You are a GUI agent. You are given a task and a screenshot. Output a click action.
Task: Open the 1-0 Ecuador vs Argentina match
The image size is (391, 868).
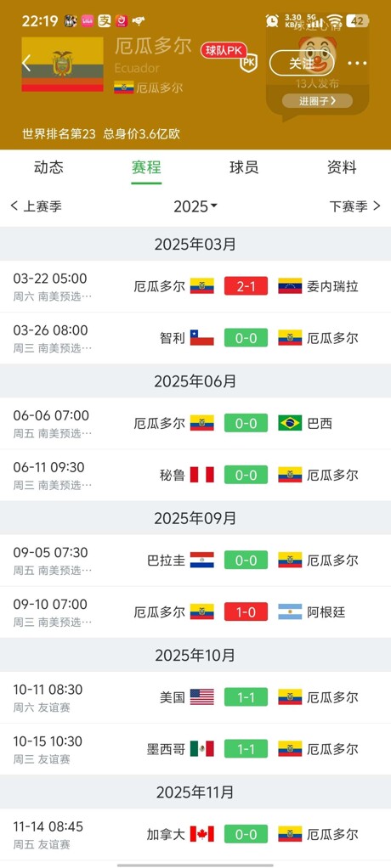tap(246, 612)
